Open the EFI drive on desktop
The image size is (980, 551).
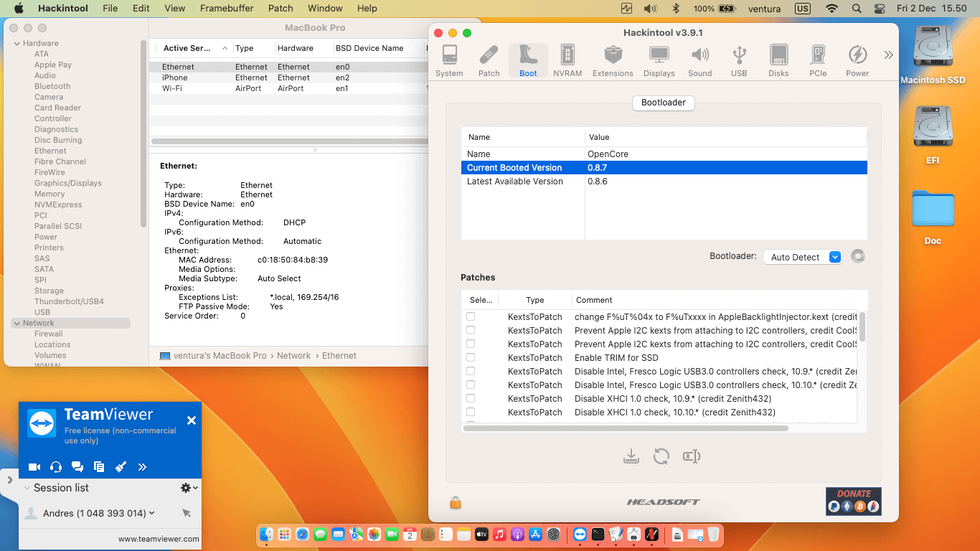click(x=933, y=135)
